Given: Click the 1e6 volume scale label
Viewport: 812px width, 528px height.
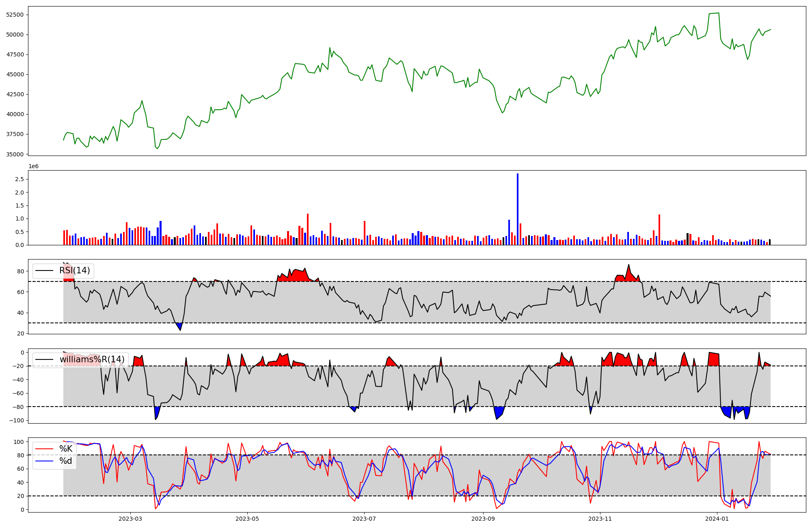Looking at the screenshot, I should click(x=33, y=166).
